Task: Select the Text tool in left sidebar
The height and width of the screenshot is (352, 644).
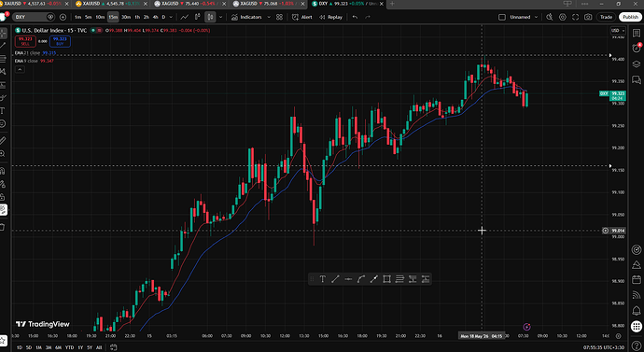Action: [x=3, y=111]
